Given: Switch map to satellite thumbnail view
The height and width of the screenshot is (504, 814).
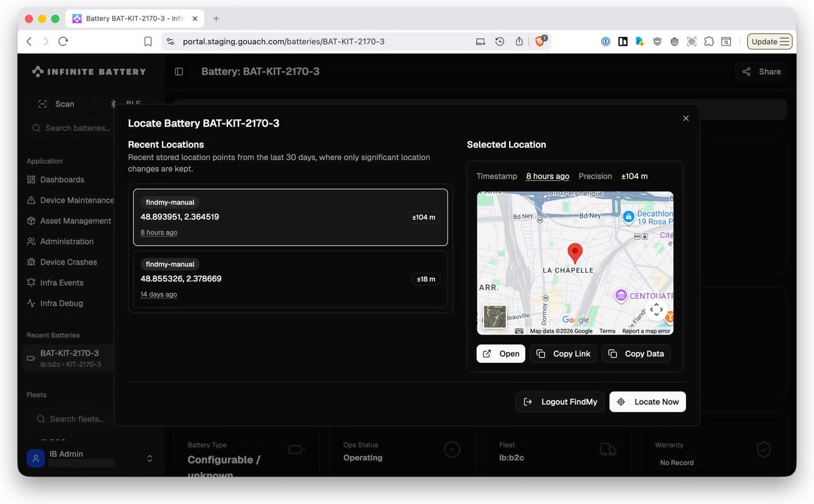Looking at the screenshot, I should click(495, 317).
